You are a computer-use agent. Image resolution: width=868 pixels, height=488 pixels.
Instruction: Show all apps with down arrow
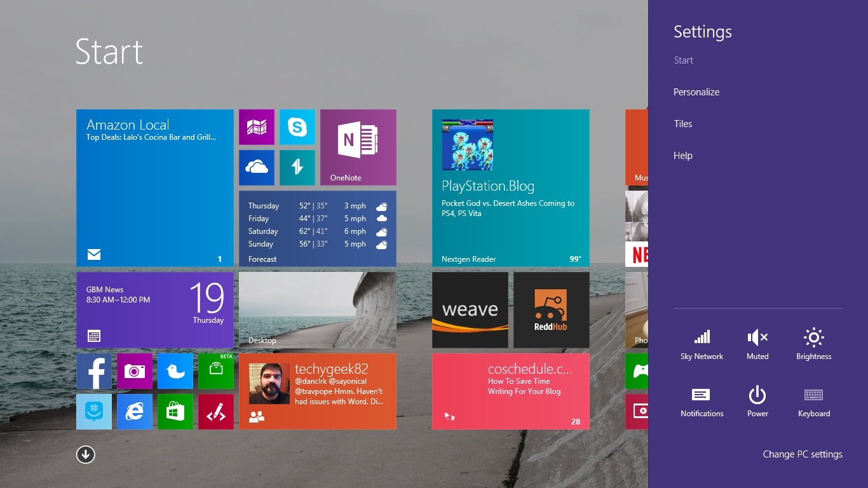point(86,454)
